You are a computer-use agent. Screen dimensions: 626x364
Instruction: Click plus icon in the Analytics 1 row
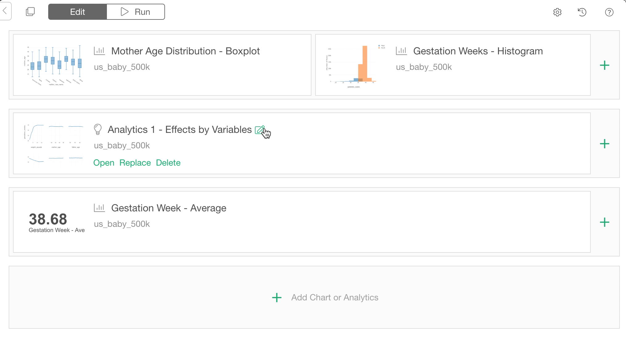[604, 144]
